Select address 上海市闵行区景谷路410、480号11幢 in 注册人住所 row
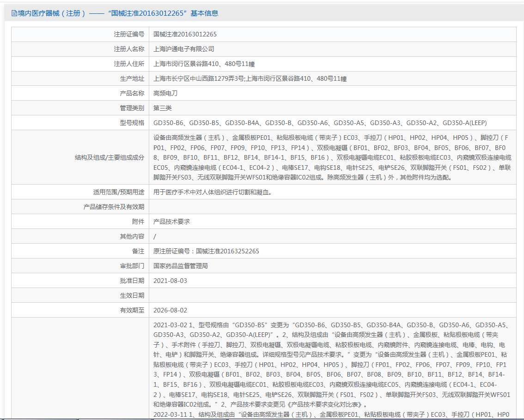 (x=204, y=64)
